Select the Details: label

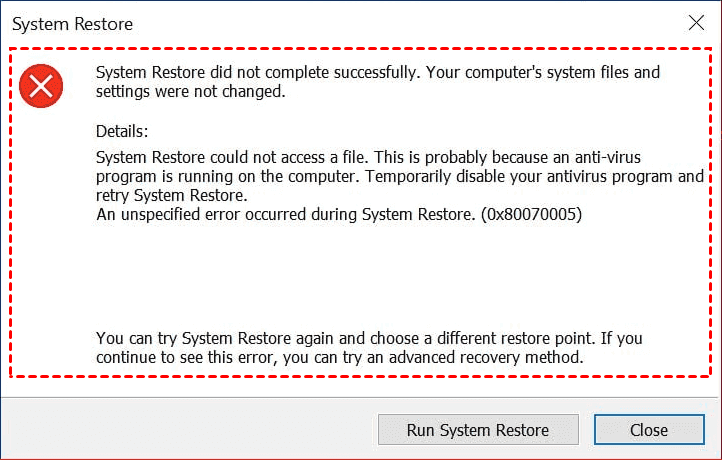[122, 131]
